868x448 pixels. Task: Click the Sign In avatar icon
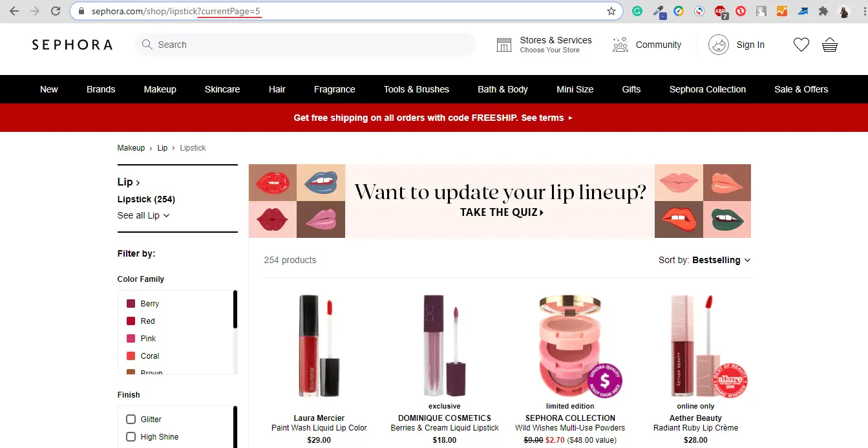[x=718, y=45]
